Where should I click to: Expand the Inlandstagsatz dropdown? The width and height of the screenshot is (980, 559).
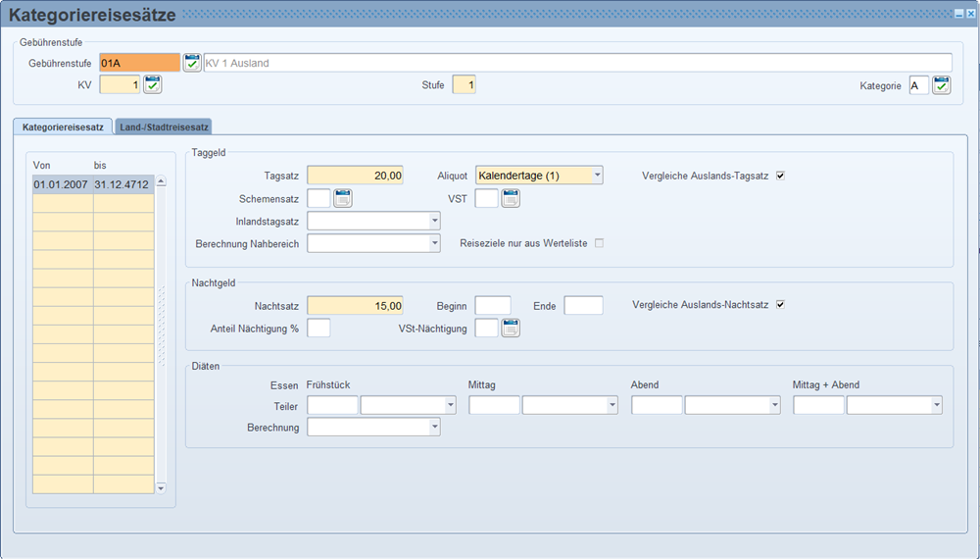pos(434,222)
